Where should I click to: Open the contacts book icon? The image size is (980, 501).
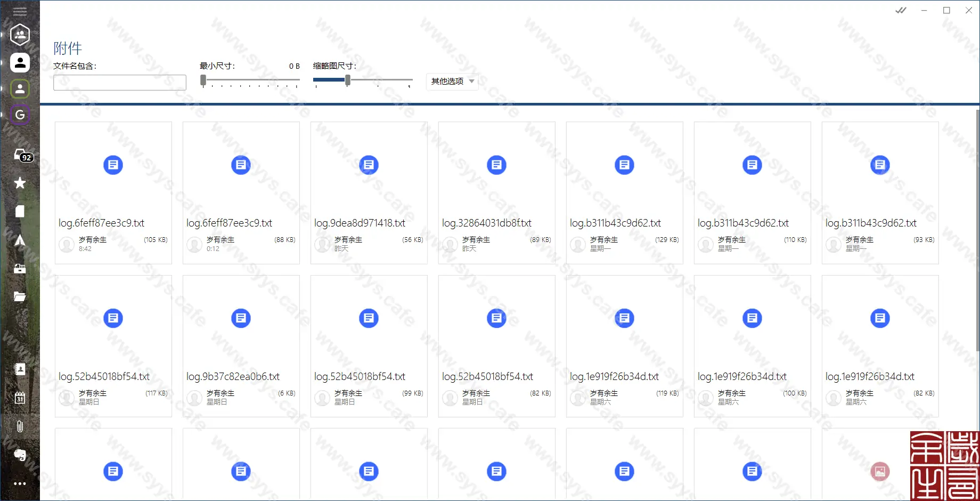[20, 369]
